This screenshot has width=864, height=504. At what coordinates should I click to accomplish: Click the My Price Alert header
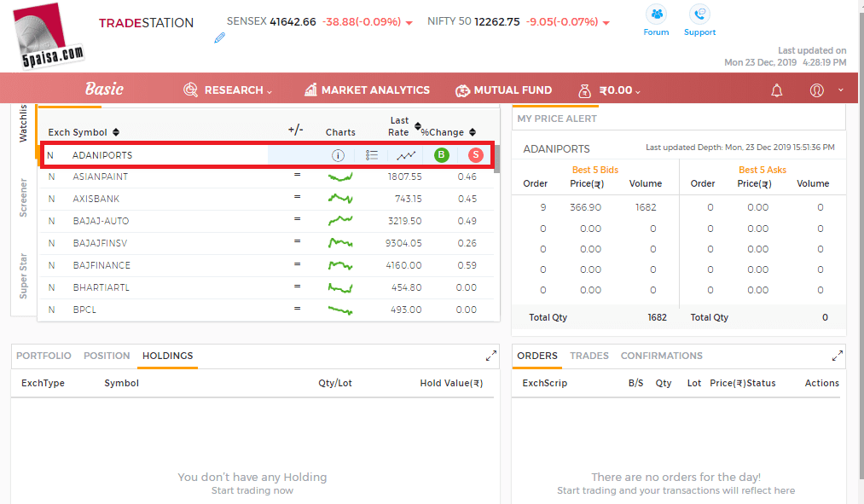[557, 119]
